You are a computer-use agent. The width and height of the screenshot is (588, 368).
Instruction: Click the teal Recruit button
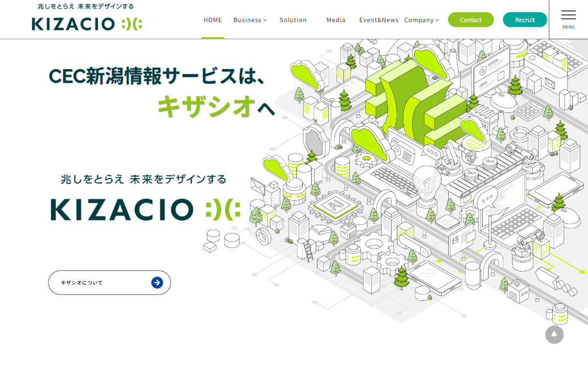pos(525,20)
